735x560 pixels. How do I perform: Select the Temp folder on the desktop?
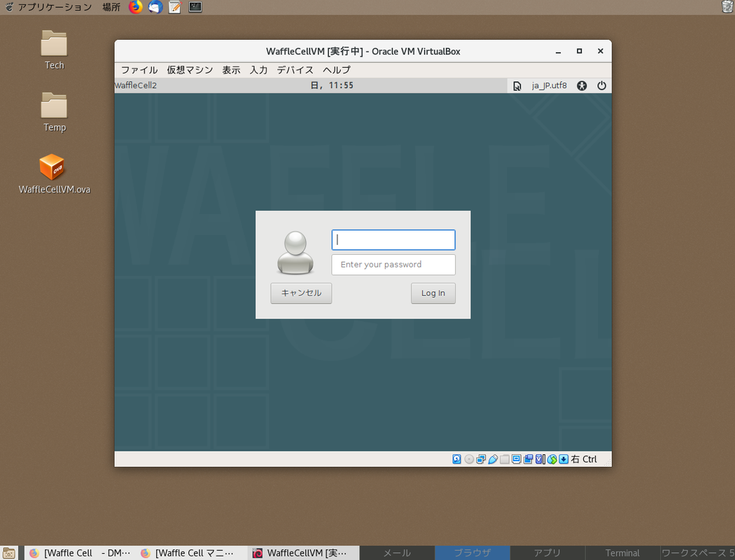pos(55,113)
